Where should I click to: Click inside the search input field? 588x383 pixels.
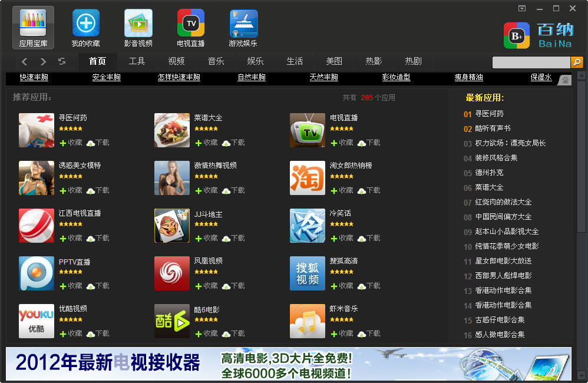[x=531, y=62]
